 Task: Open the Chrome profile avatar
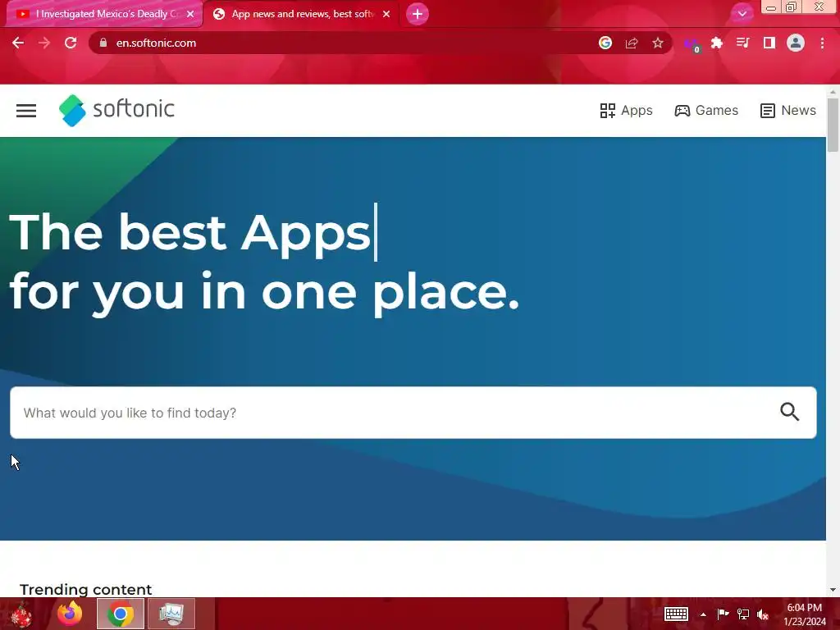796,43
